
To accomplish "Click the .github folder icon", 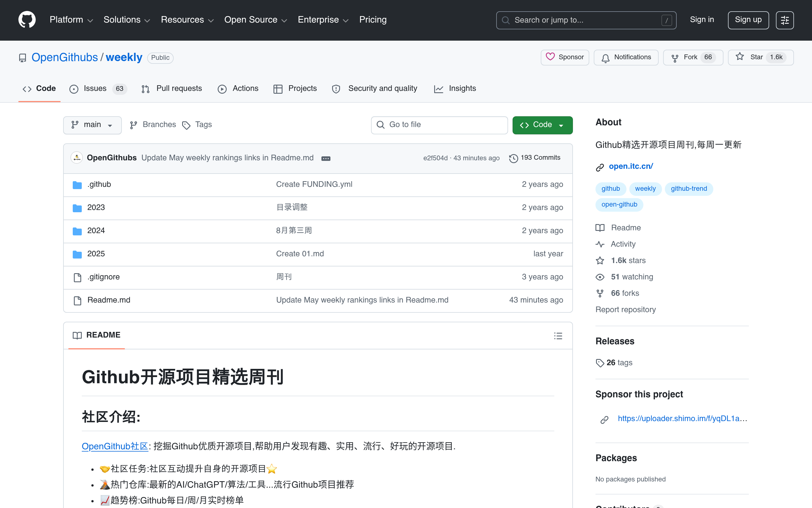I will pos(77,185).
